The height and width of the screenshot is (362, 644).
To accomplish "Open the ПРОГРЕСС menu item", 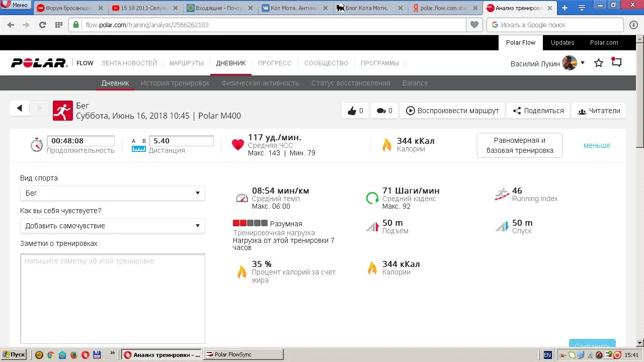I will coord(275,63).
